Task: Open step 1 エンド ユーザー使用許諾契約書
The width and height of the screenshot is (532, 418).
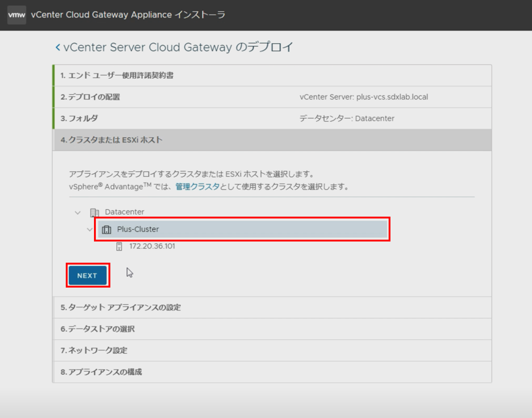Action: pyautogui.click(x=272, y=76)
